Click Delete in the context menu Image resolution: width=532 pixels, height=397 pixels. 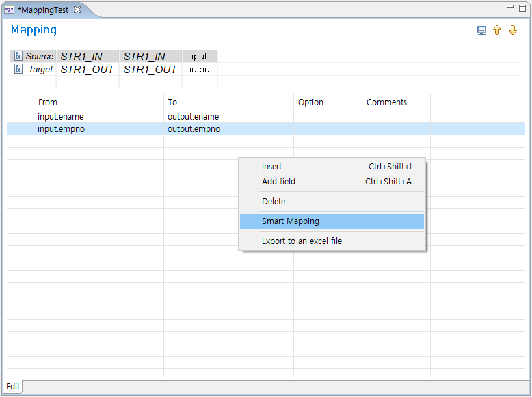point(274,202)
